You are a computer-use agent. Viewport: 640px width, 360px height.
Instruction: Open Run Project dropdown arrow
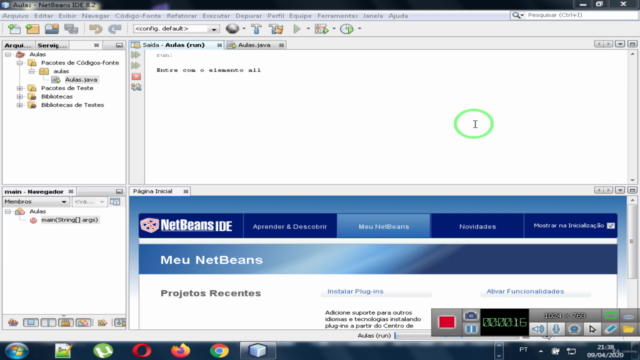click(308, 29)
